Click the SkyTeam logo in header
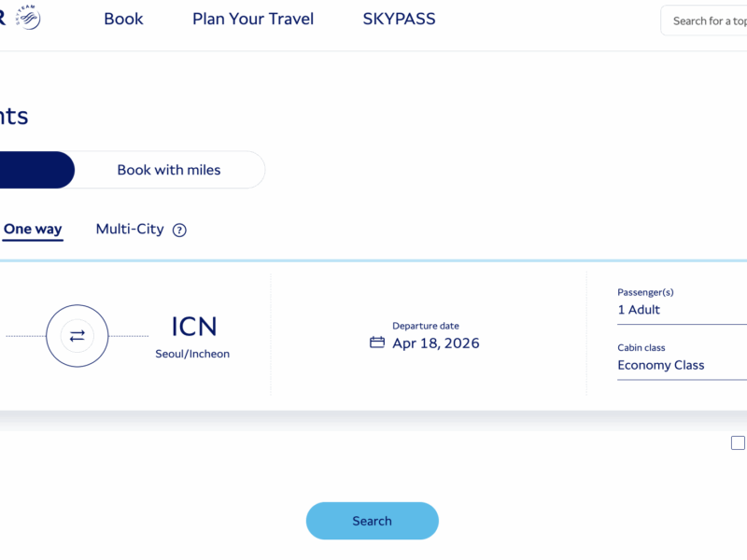747x560 pixels. click(28, 17)
